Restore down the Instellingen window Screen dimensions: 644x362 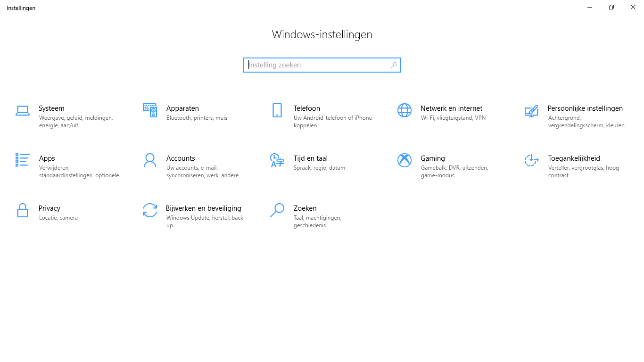point(611,7)
